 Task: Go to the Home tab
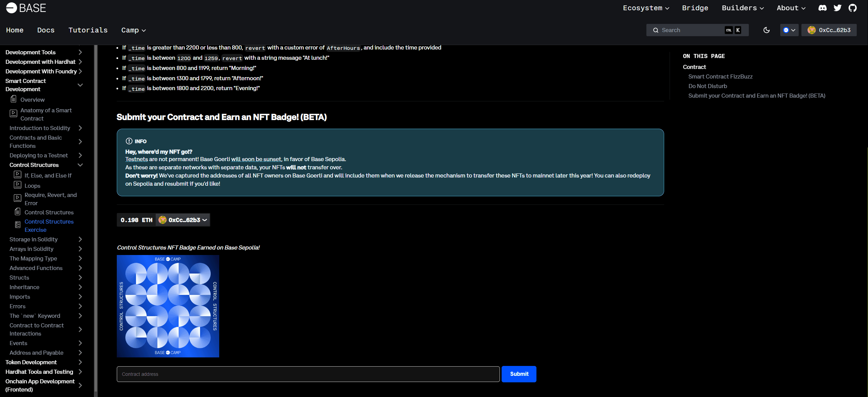[x=15, y=30]
